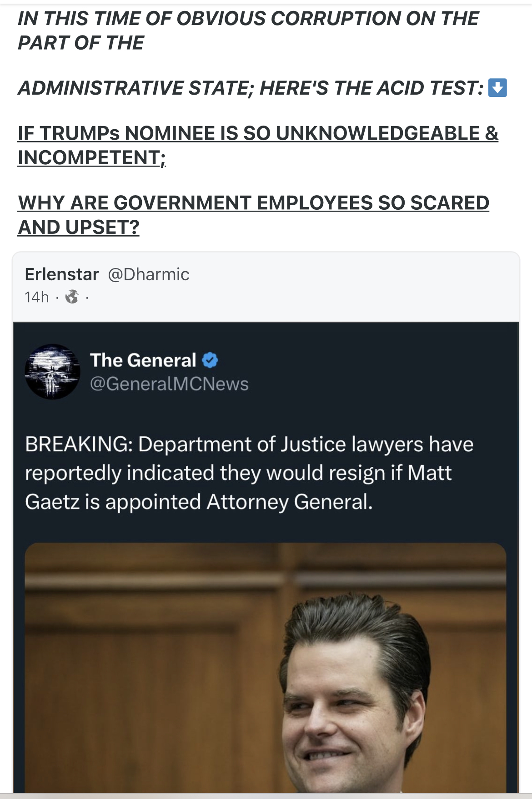Open The General's skull profile avatar

[x=52, y=372]
